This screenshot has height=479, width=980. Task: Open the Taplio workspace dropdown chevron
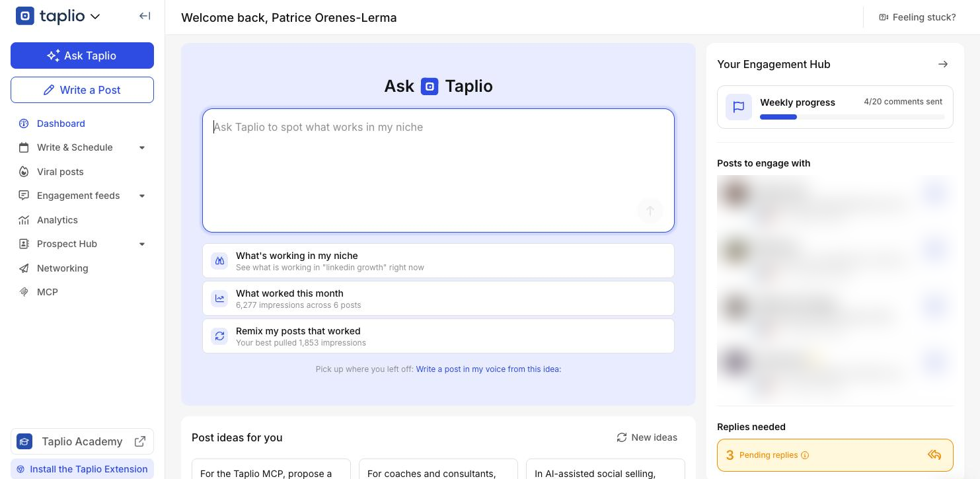tap(95, 17)
